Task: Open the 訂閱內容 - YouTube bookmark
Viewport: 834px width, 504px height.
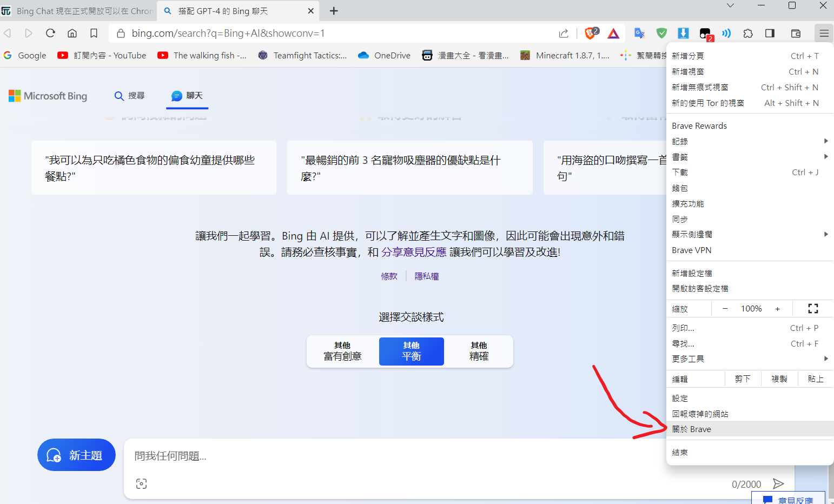Action: click(102, 55)
